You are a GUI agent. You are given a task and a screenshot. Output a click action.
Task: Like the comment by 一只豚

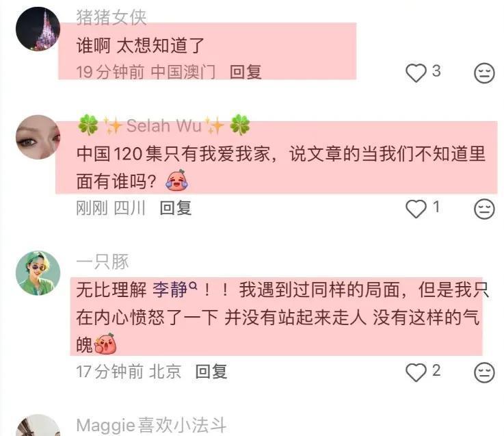[416, 372]
